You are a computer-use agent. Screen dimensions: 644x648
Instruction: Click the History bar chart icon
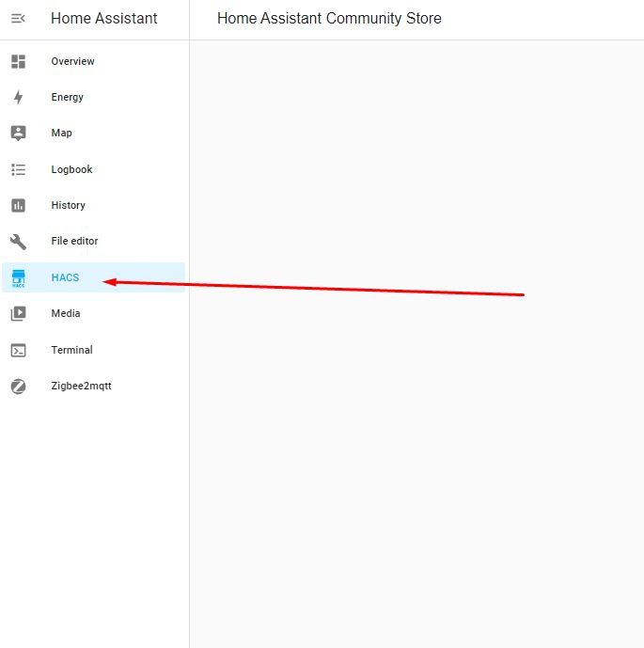tap(18, 205)
